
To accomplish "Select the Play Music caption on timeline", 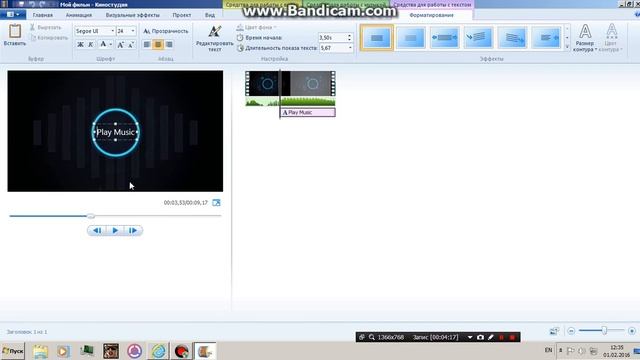I will (x=308, y=112).
